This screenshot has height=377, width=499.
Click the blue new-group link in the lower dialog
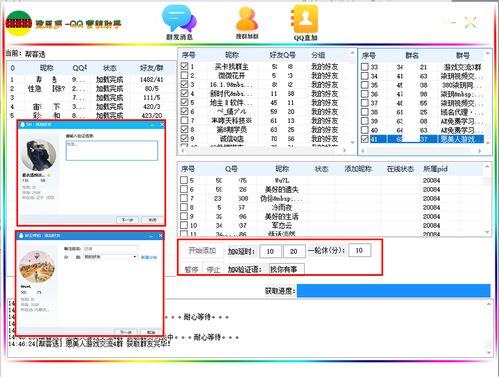coord(149,257)
